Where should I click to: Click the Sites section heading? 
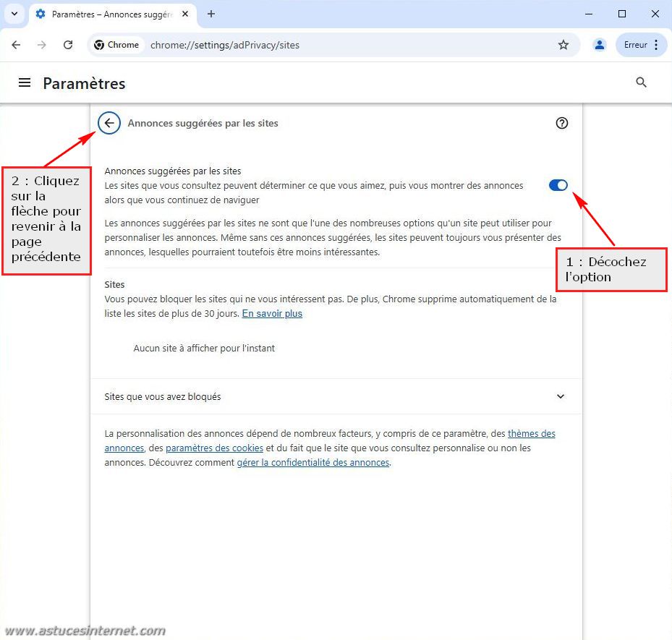114,285
